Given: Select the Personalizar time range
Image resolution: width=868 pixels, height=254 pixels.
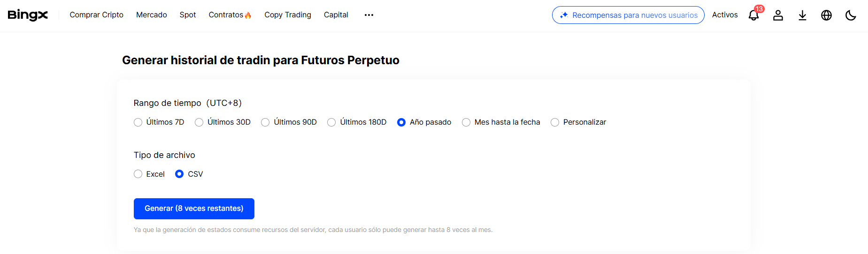Looking at the screenshot, I should pyautogui.click(x=555, y=122).
